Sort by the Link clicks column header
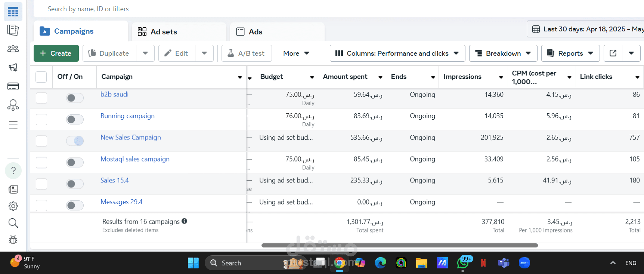644x274 pixels. tap(596, 77)
